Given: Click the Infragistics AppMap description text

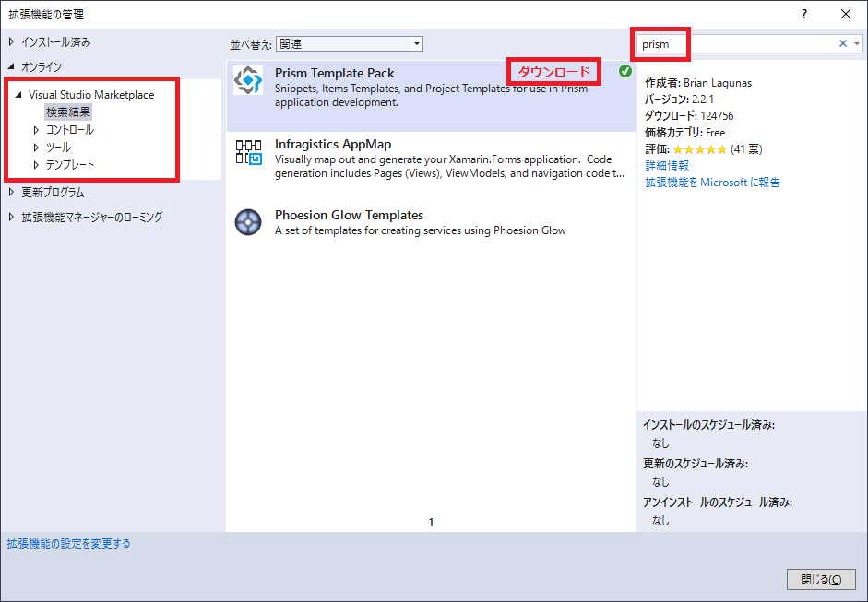Looking at the screenshot, I should pos(449,167).
